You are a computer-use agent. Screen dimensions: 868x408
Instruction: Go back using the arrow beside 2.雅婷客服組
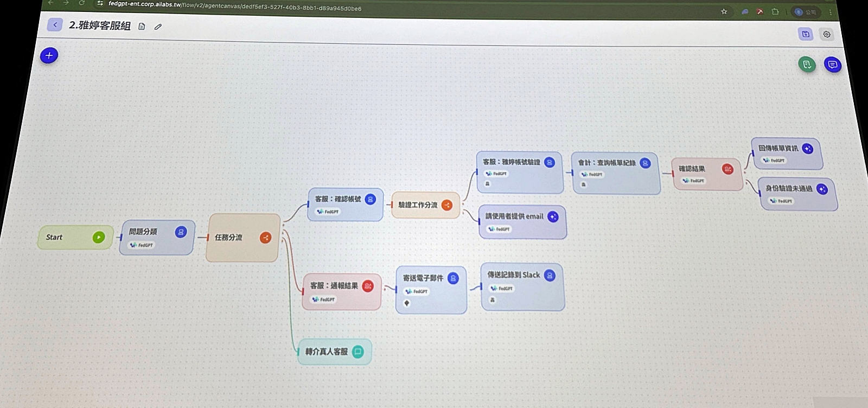pyautogui.click(x=55, y=24)
